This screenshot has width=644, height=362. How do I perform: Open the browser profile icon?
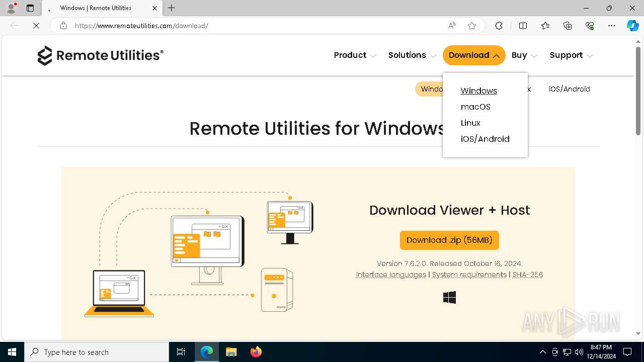click(x=11, y=8)
